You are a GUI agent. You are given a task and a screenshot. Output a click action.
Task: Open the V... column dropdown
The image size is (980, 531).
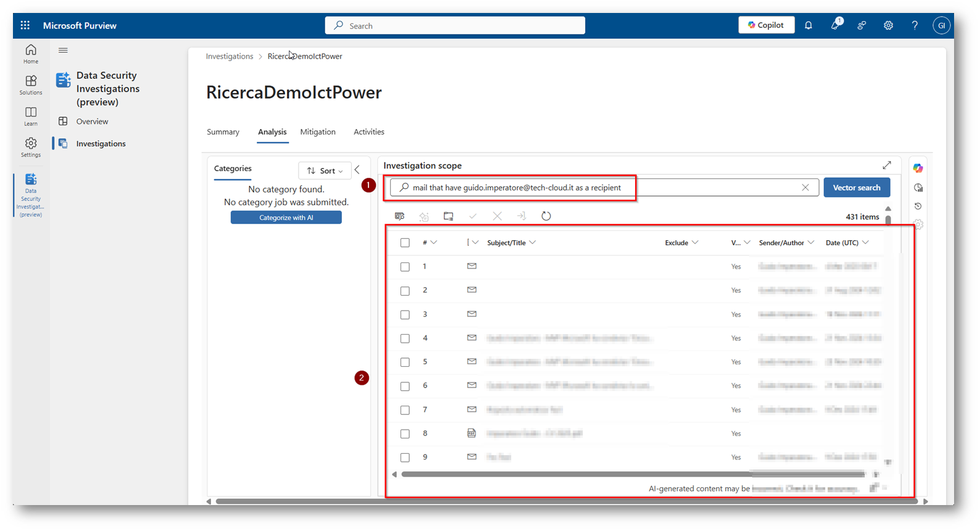747,243
